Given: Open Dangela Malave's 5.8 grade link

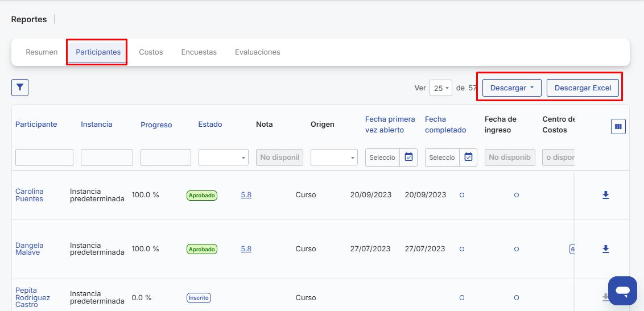Looking at the screenshot, I should pos(246,249).
